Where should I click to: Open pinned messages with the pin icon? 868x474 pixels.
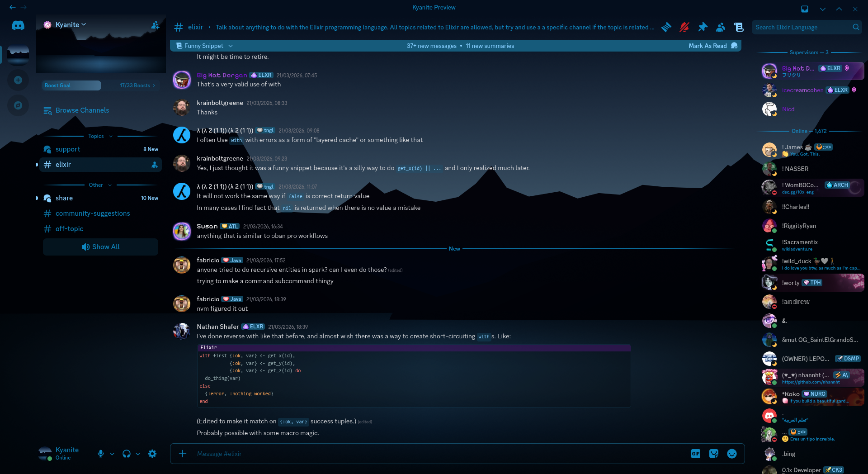pos(703,27)
